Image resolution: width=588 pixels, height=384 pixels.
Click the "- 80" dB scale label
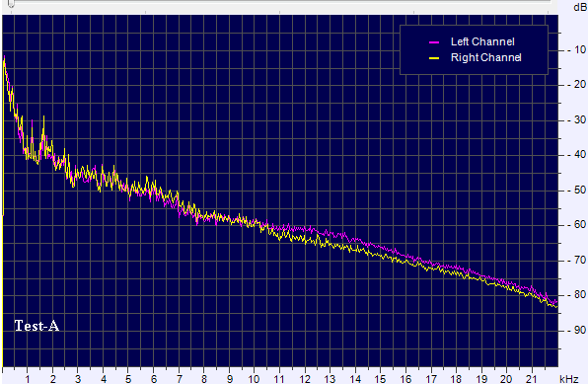[577, 294]
